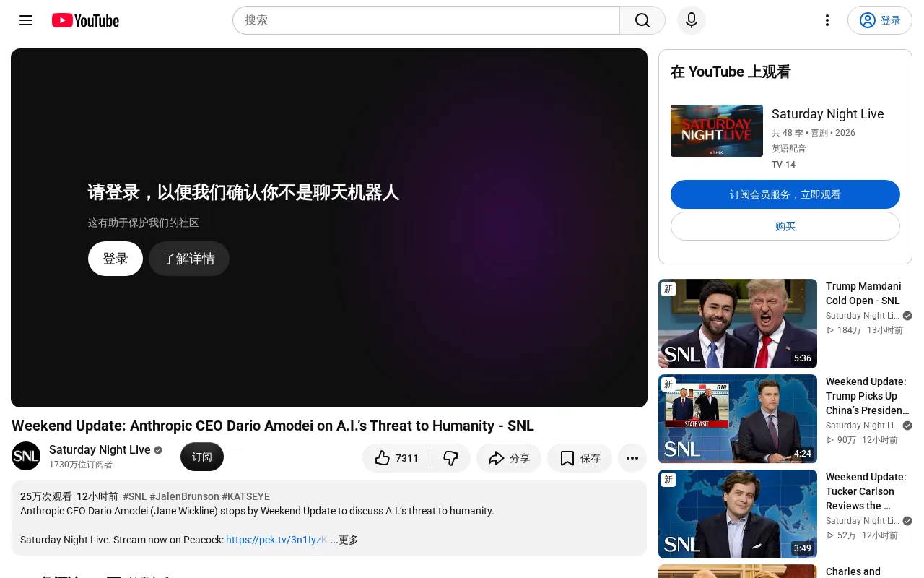Image resolution: width=924 pixels, height=578 pixels.
Task: Click the search magnifier button
Action: pyautogui.click(x=642, y=20)
